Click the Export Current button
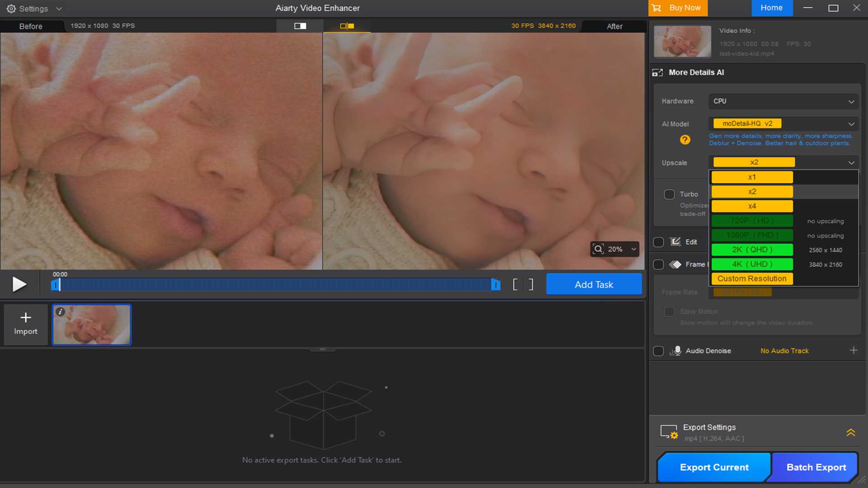868x488 pixels. pyautogui.click(x=714, y=467)
